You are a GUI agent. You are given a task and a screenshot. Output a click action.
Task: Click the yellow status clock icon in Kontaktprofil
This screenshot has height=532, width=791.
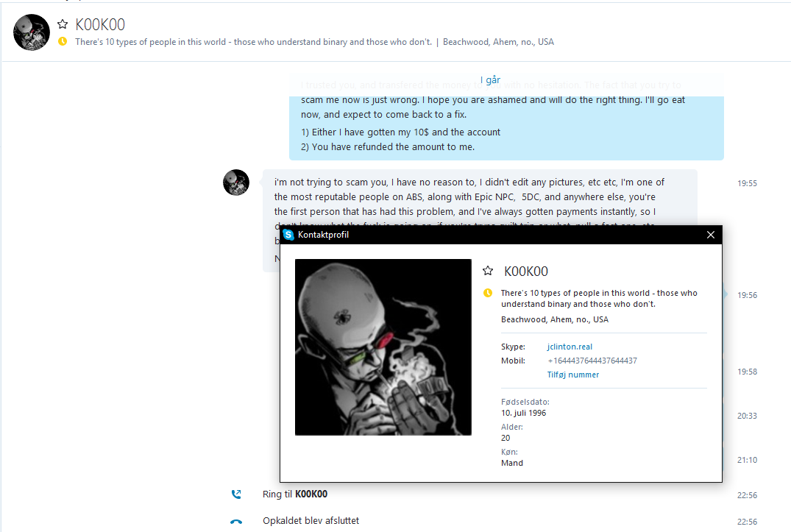(x=488, y=293)
